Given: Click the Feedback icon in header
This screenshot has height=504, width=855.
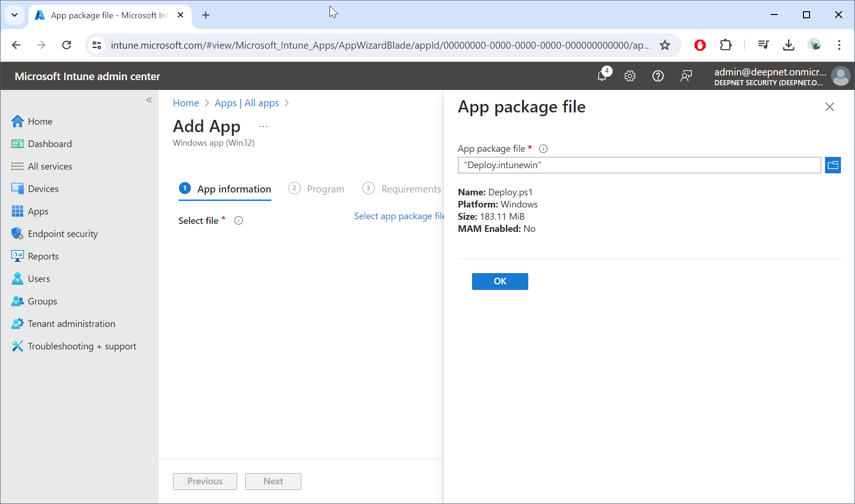Looking at the screenshot, I should click(686, 76).
